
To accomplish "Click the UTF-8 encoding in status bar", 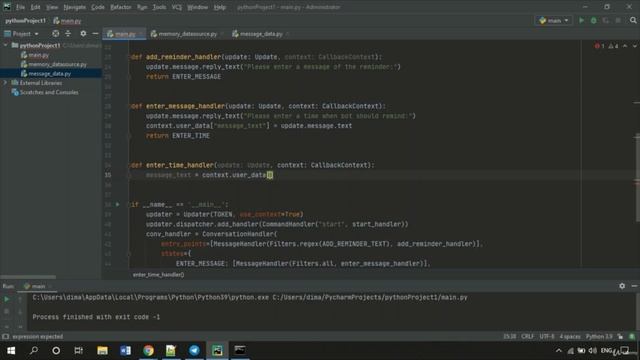I will pyautogui.click(x=547, y=337).
